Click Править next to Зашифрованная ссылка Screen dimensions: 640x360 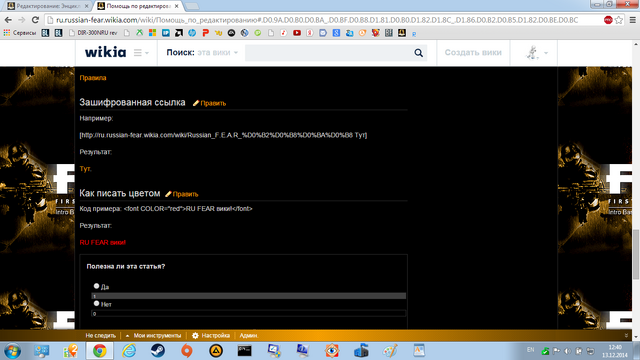click(209, 103)
